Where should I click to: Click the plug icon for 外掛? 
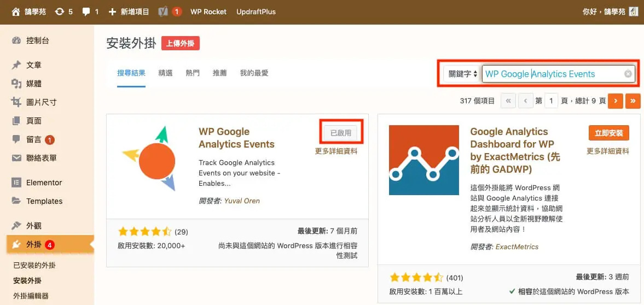(16, 245)
